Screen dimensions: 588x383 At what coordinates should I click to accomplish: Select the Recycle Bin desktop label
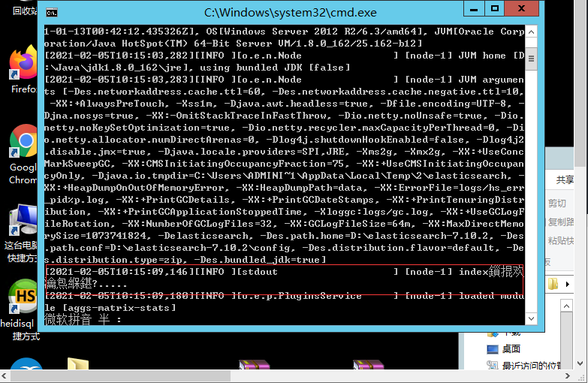coord(25,11)
